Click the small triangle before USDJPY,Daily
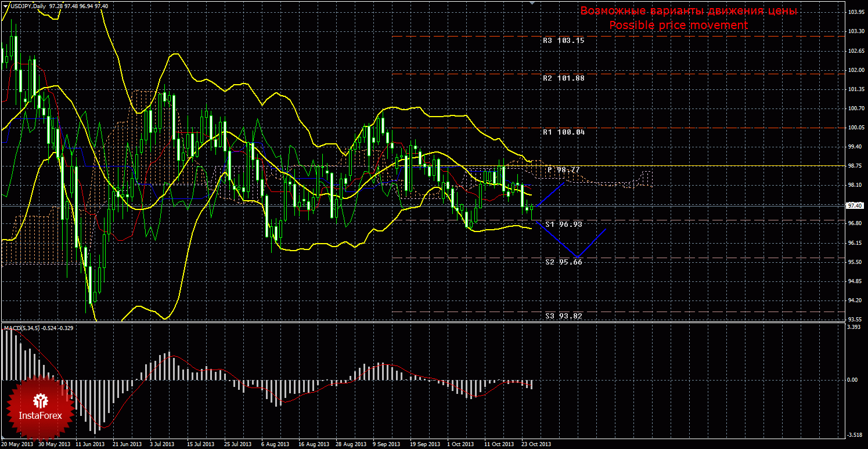868x449 pixels. (x=5, y=6)
